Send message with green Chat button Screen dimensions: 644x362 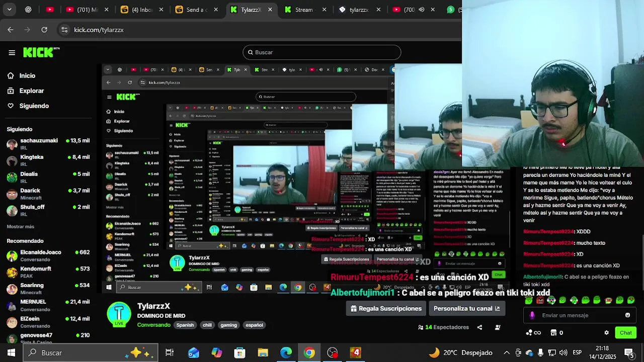click(626, 333)
